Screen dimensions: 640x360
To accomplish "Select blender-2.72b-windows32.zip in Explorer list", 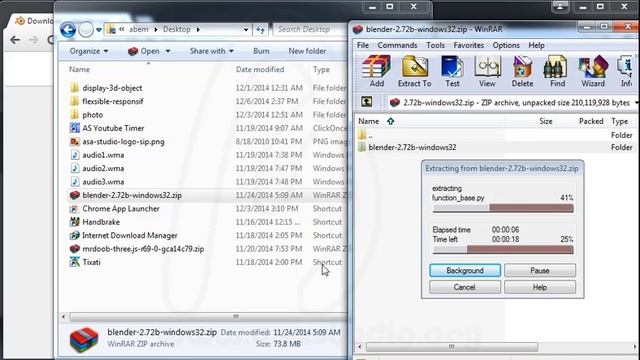I will point(126,195).
